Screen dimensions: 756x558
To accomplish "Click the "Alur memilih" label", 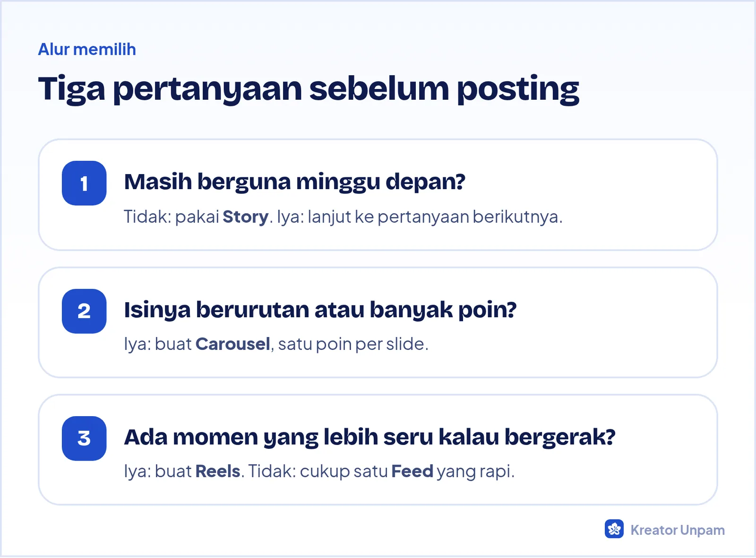I will coord(87,49).
